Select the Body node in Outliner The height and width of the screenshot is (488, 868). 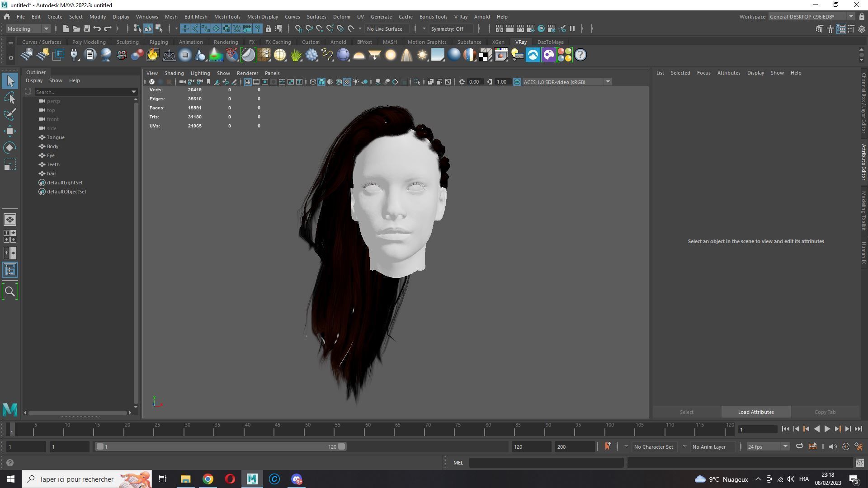click(52, 146)
